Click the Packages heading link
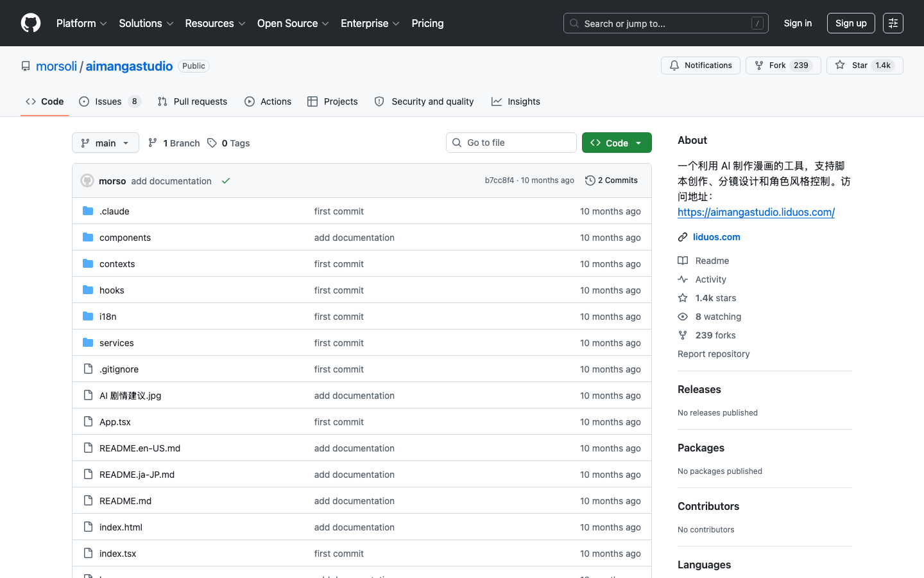The image size is (924, 578). pos(701,448)
